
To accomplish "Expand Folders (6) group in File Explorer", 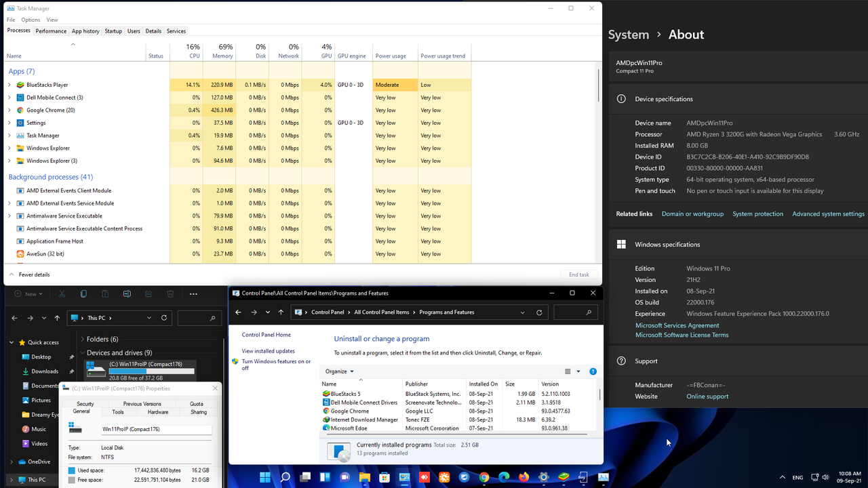I will [x=82, y=339].
